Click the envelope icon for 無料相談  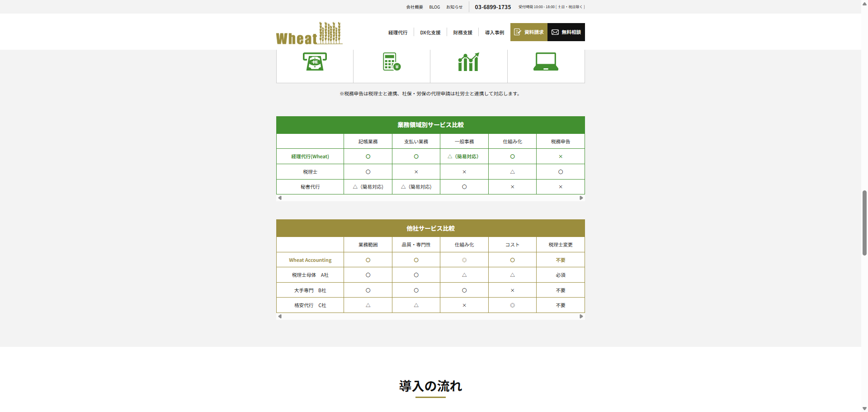point(555,32)
